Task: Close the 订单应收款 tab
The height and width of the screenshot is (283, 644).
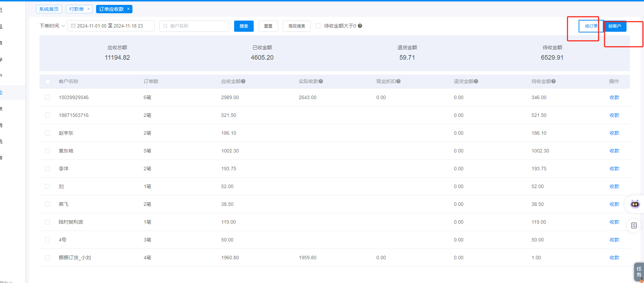Action: (x=128, y=9)
